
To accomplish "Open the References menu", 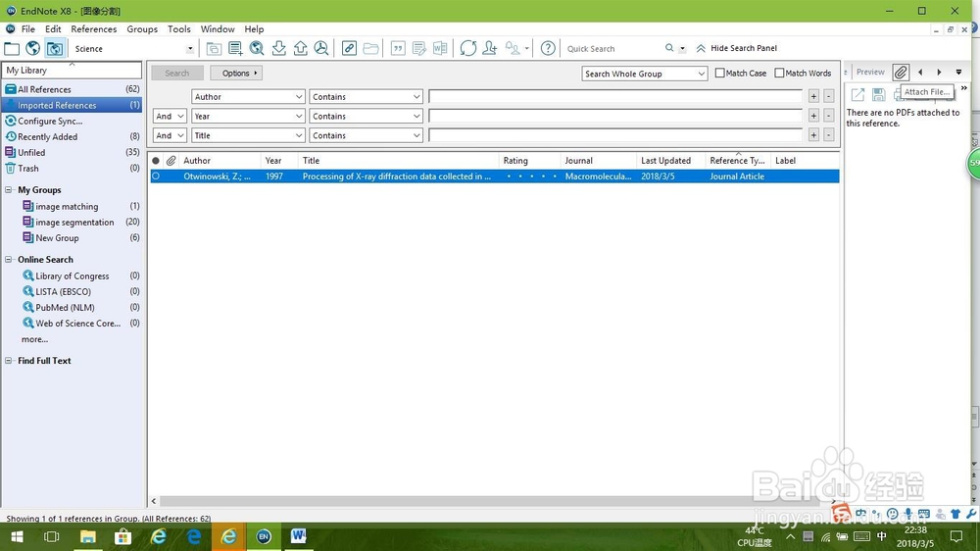I will (x=94, y=28).
